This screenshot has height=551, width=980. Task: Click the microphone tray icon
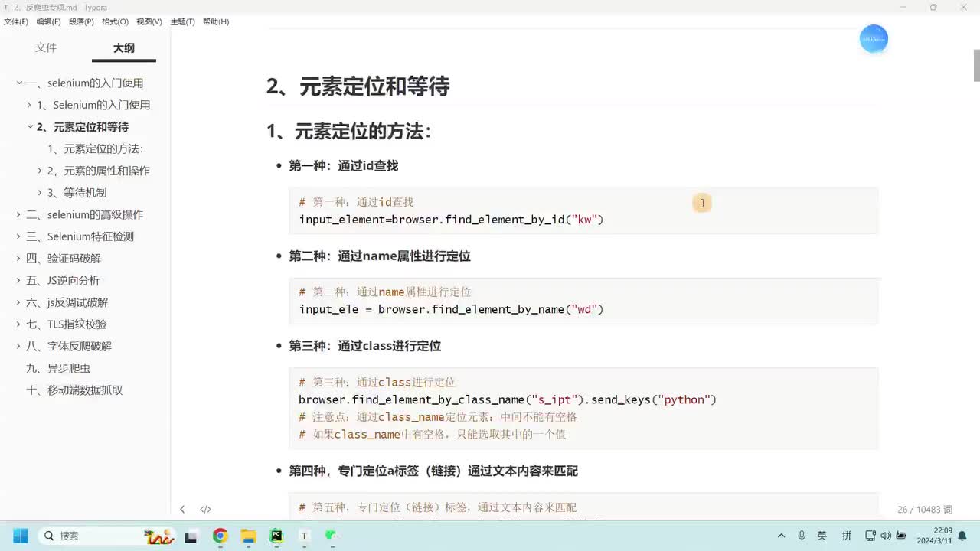(x=802, y=536)
